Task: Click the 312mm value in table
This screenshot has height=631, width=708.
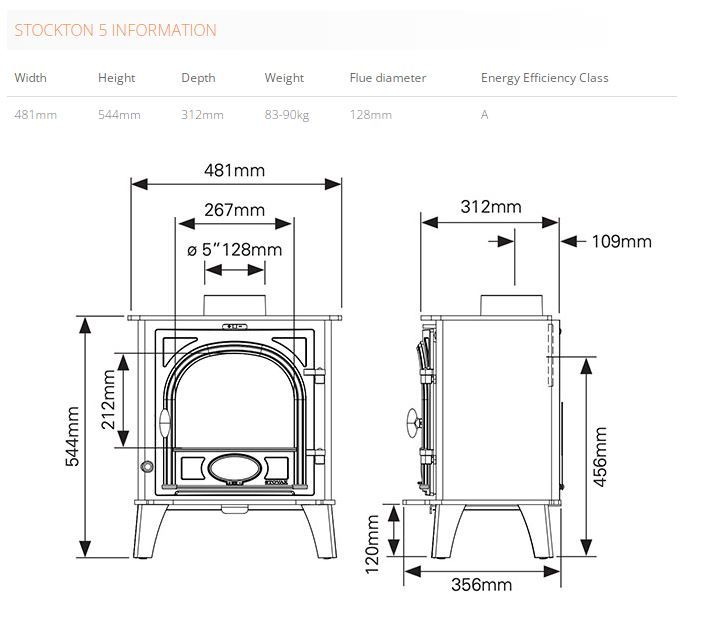Action: tap(202, 115)
